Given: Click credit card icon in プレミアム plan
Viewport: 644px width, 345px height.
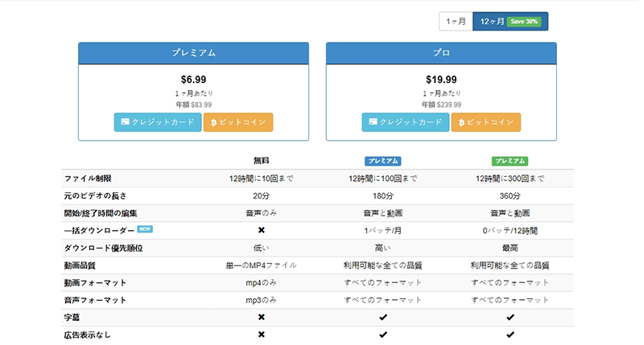Looking at the screenshot, I should click(x=126, y=122).
